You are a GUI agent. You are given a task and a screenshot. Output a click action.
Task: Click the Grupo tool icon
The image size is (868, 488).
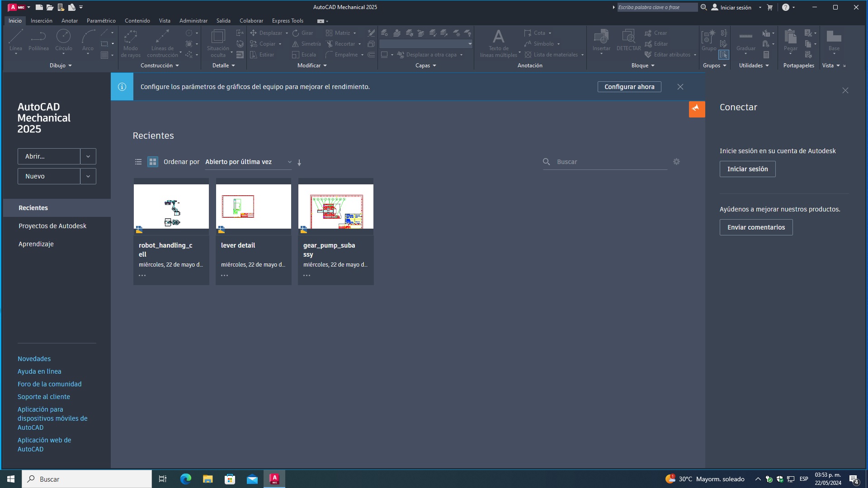[708, 41]
